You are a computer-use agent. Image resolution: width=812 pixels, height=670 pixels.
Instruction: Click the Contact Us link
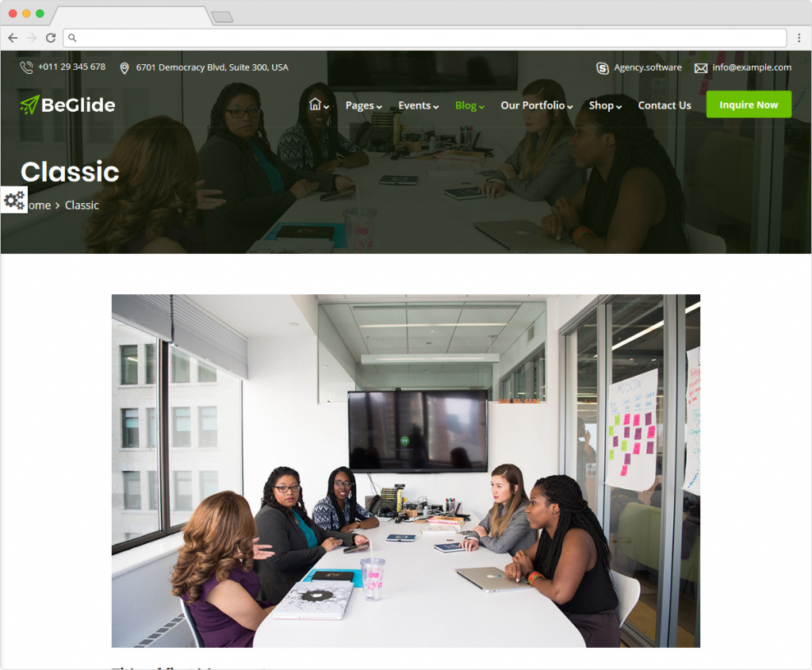(x=665, y=105)
